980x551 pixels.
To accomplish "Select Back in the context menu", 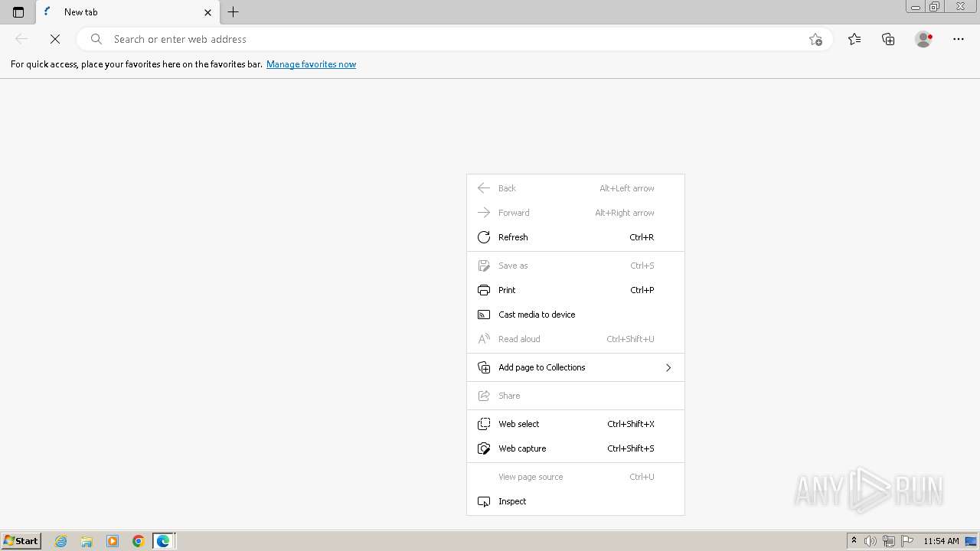I will 576,188.
